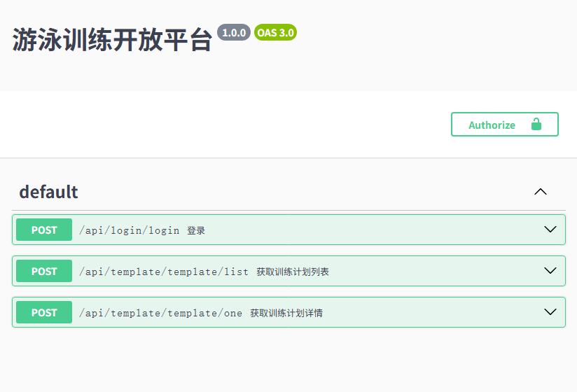The height and width of the screenshot is (392, 577).
Task: Expand the /api/template/template/one endpoint with its chevron
Action: [550, 311]
